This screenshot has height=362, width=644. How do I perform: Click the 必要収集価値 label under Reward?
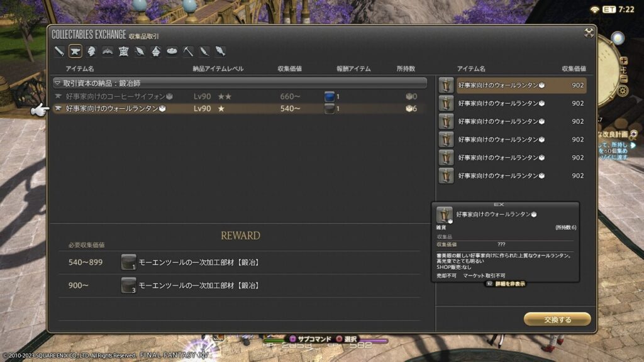click(86, 245)
